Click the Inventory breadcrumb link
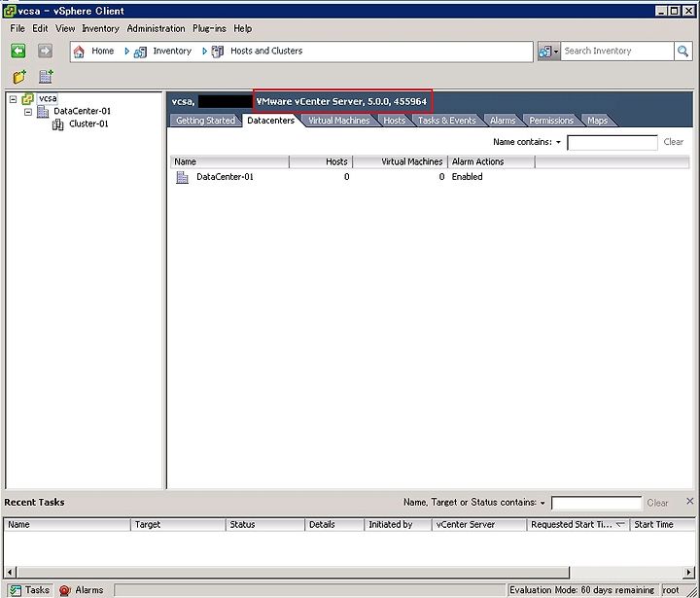The width and height of the screenshot is (700, 598). [172, 51]
